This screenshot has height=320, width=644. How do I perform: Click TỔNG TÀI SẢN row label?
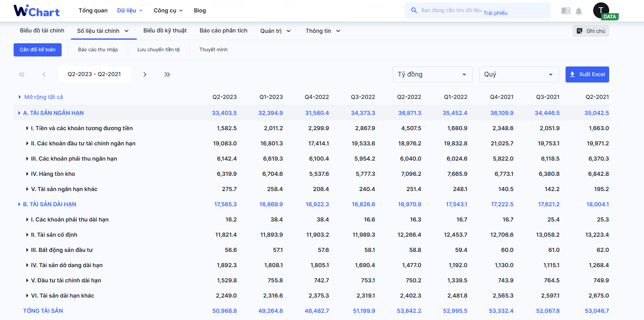pyautogui.click(x=43, y=311)
